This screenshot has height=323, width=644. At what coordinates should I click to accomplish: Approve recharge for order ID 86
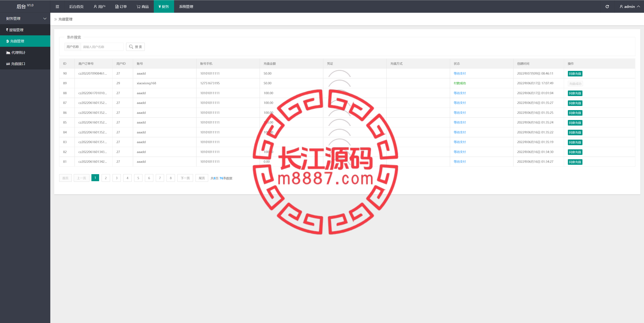[x=575, y=113]
